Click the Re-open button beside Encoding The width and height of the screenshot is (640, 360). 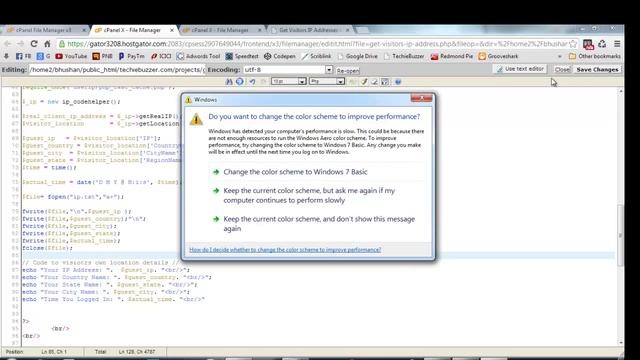coord(348,71)
